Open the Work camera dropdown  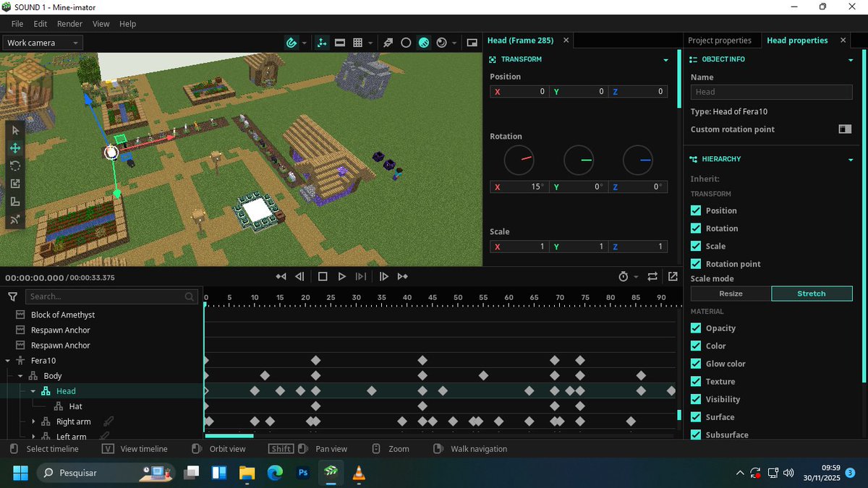pyautogui.click(x=41, y=42)
